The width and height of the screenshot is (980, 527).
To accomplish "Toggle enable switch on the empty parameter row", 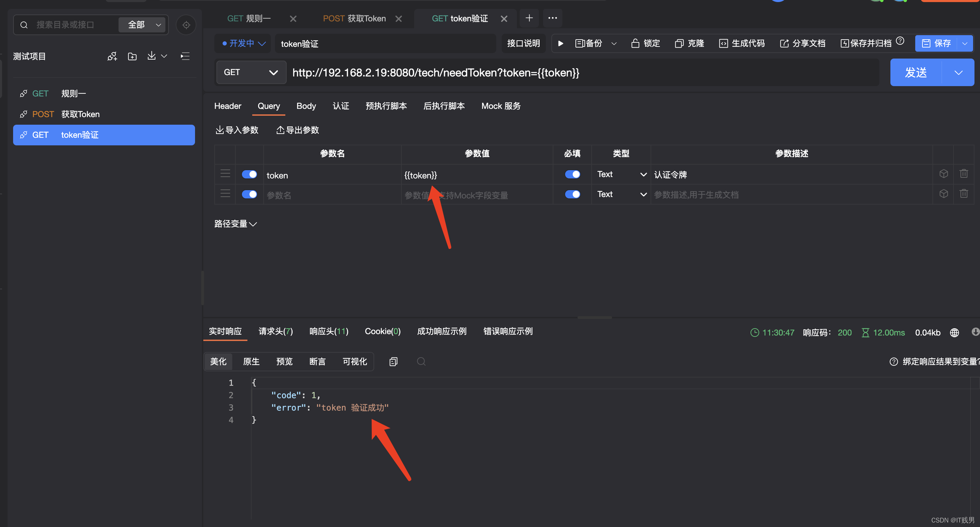I will click(x=249, y=194).
